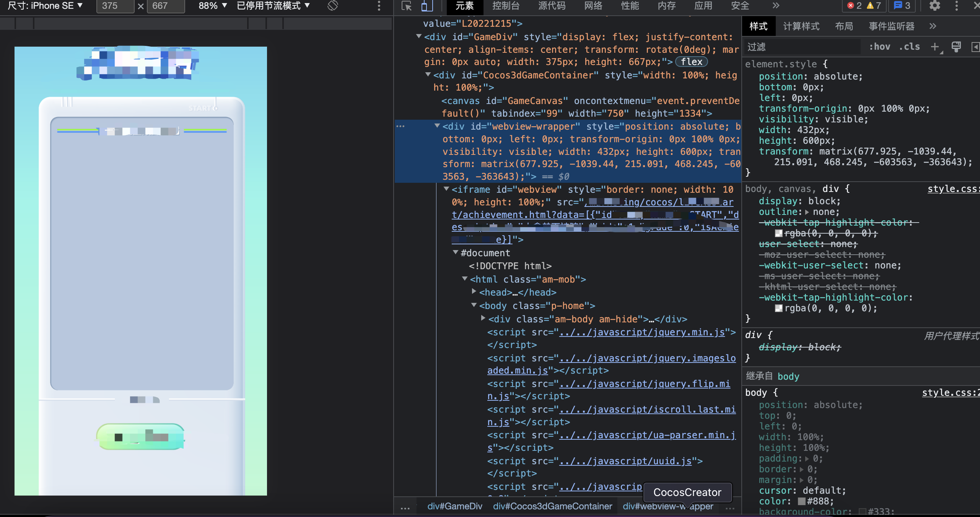Toggle the .cls class editor button
The height and width of the screenshot is (517, 980).
click(909, 47)
